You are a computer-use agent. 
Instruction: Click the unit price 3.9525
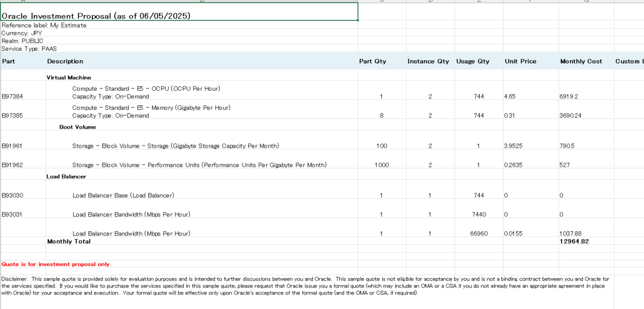point(514,146)
